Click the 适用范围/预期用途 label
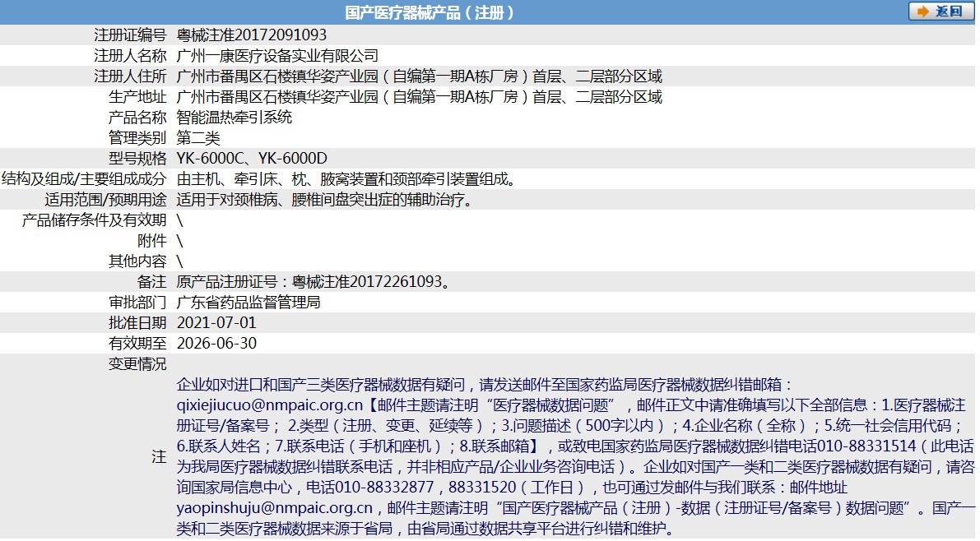 [105, 200]
